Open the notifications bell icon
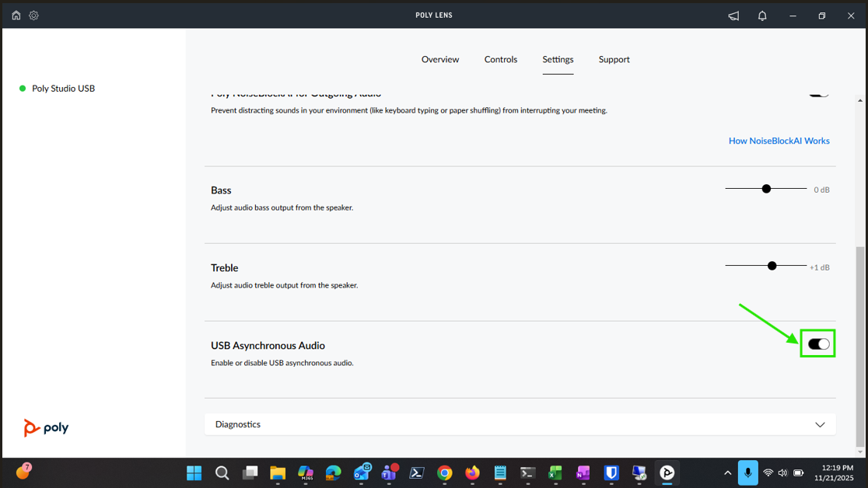Screen dimensions: 868x488 (x=762, y=16)
